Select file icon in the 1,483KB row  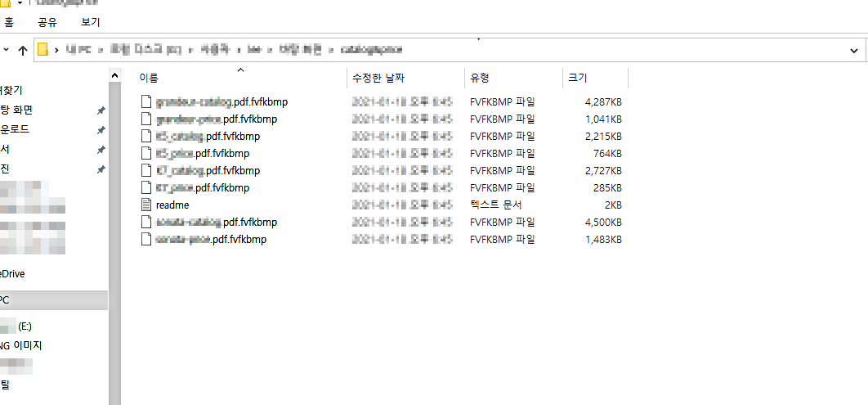[x=146, y=240]
